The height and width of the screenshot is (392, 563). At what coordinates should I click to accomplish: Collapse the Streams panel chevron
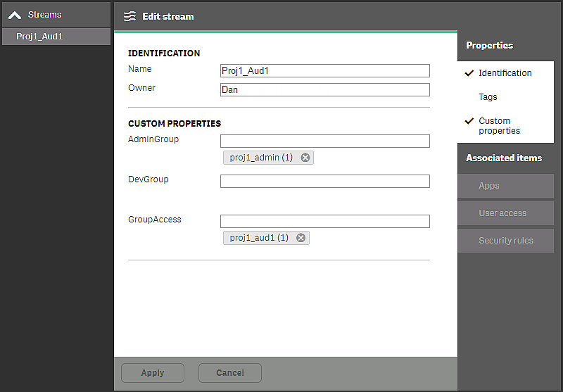coord(15,15)
